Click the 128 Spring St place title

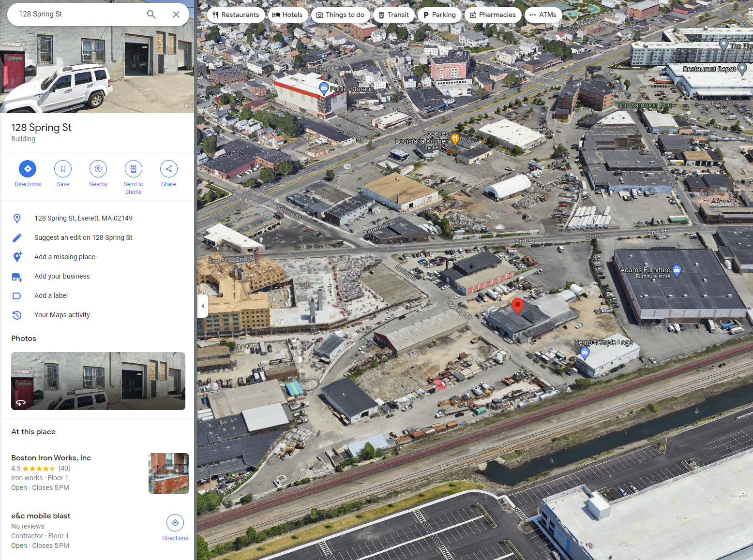point(41,128)
